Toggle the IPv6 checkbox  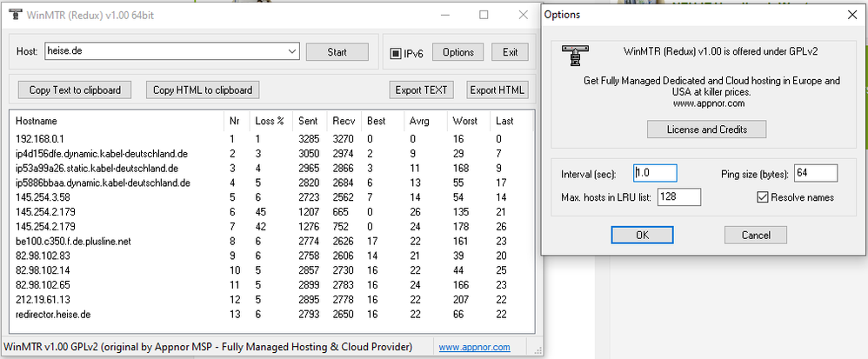pyautogui.click(x=395, y=53)
